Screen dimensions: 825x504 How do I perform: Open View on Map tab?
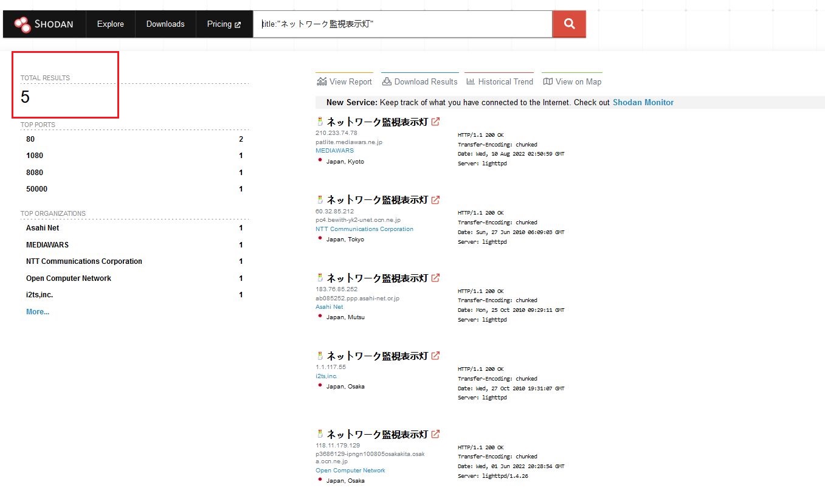pyautogui.click(x=572, y=81)
